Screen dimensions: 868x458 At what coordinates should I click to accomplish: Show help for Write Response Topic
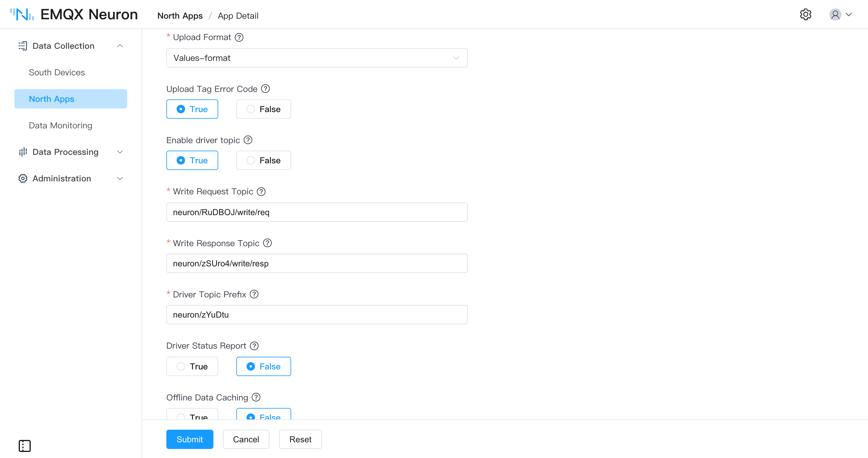268,243
